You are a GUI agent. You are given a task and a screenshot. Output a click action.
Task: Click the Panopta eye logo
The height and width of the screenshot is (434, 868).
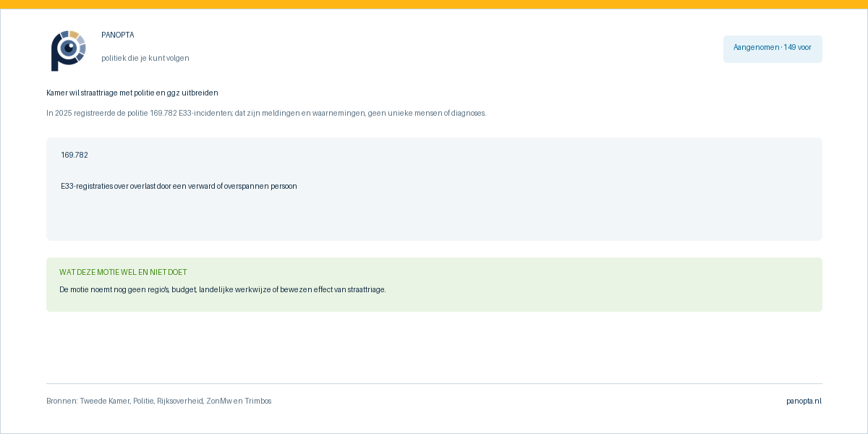click(68, 51)
